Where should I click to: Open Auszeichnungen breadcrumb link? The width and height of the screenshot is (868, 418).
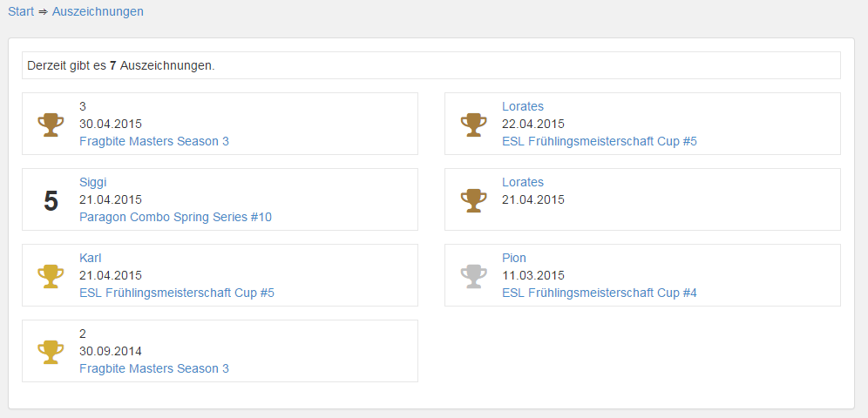pos(98,11)
